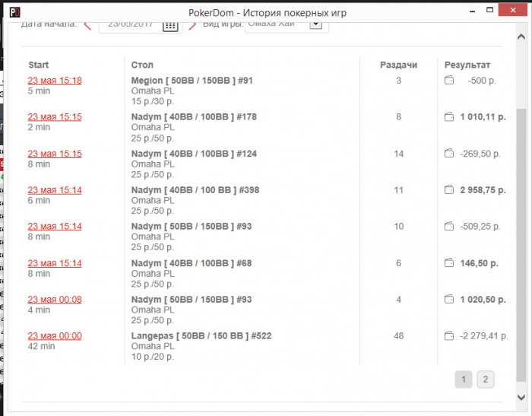Click the start date input field
This screenshot has height=416, width=532.
click(130, 27)
